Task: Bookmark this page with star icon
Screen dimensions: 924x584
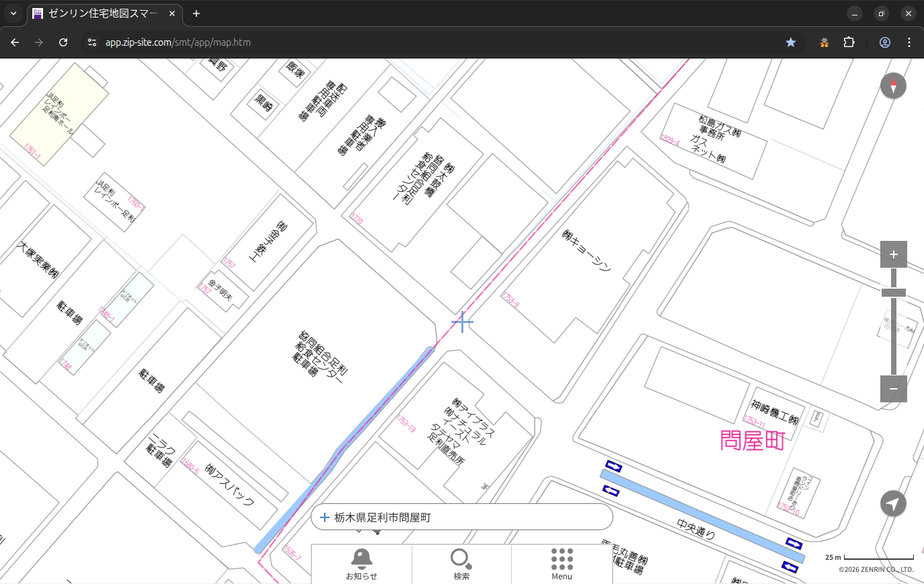Action: [x=791, y=42]
